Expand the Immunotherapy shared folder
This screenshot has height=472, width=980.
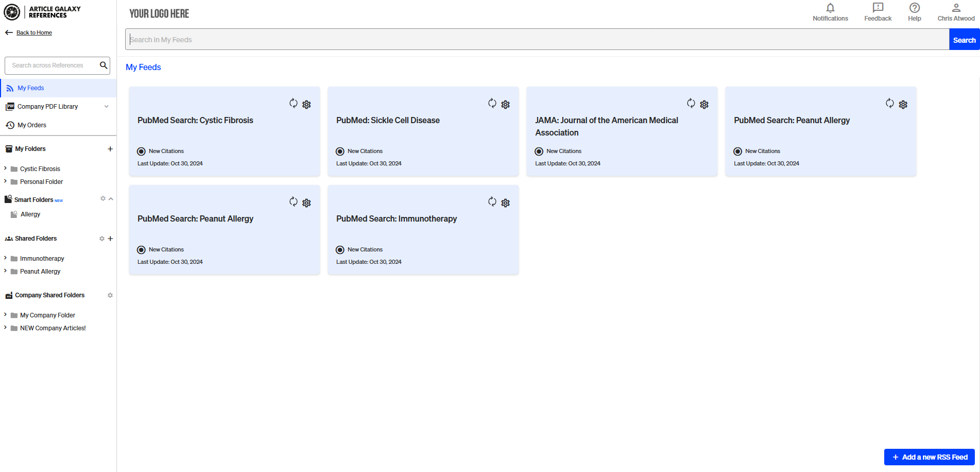[x=5, y=258]
